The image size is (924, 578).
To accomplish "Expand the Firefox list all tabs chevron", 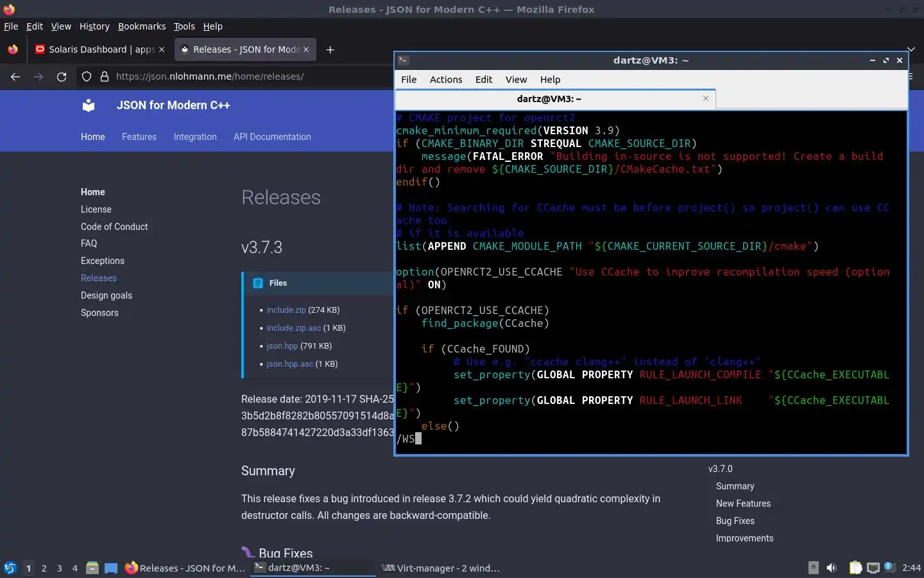I will (911, 49).
